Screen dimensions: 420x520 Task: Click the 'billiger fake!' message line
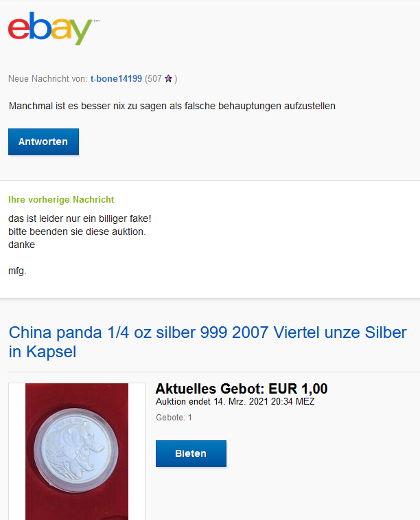click(x=80, y=219)
